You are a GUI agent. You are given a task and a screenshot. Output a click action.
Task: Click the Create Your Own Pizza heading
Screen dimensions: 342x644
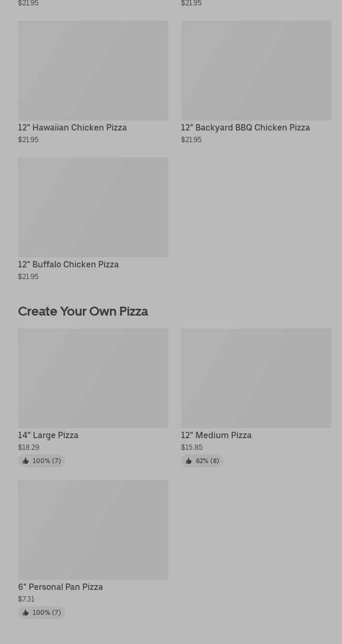coord(83,311)
